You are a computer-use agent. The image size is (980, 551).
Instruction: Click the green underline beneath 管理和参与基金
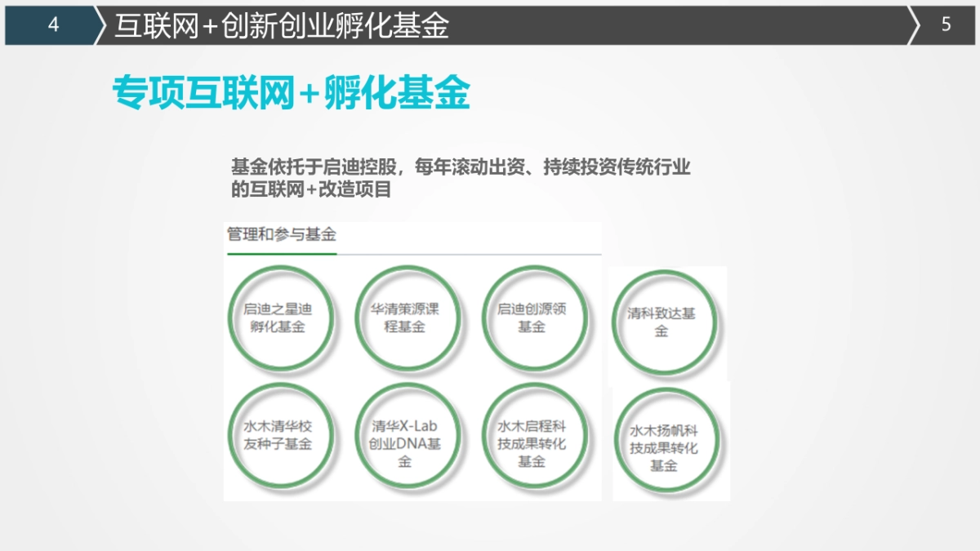click(x=281, y=253)
